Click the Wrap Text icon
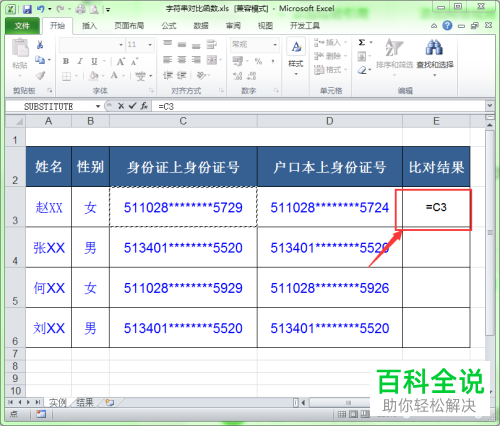The image size is (500, 426). 211,44
